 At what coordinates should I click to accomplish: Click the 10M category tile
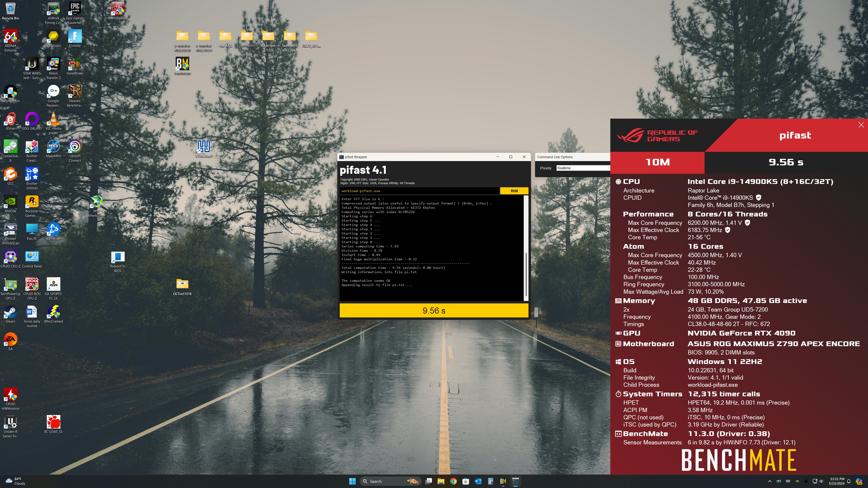pos(657,162)
